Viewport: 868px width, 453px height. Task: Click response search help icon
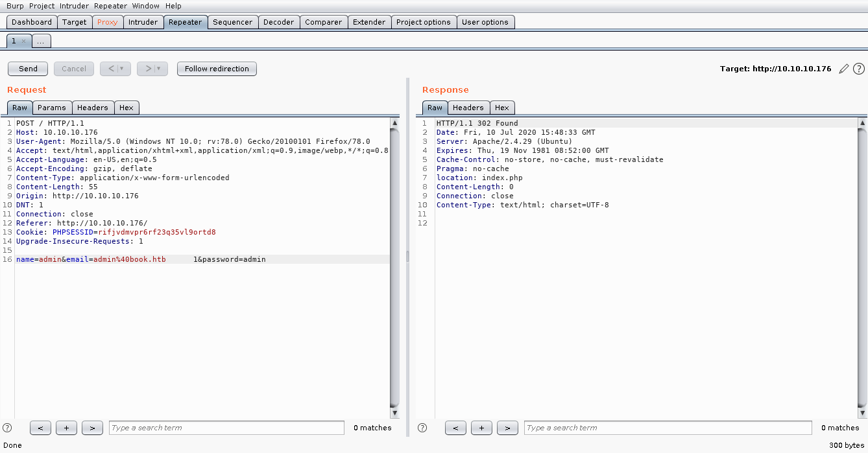point(422,428)
